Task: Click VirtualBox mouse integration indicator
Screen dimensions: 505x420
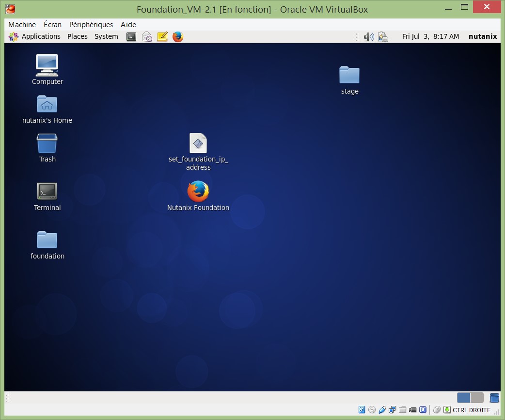Action: click(x=437, y=410)
